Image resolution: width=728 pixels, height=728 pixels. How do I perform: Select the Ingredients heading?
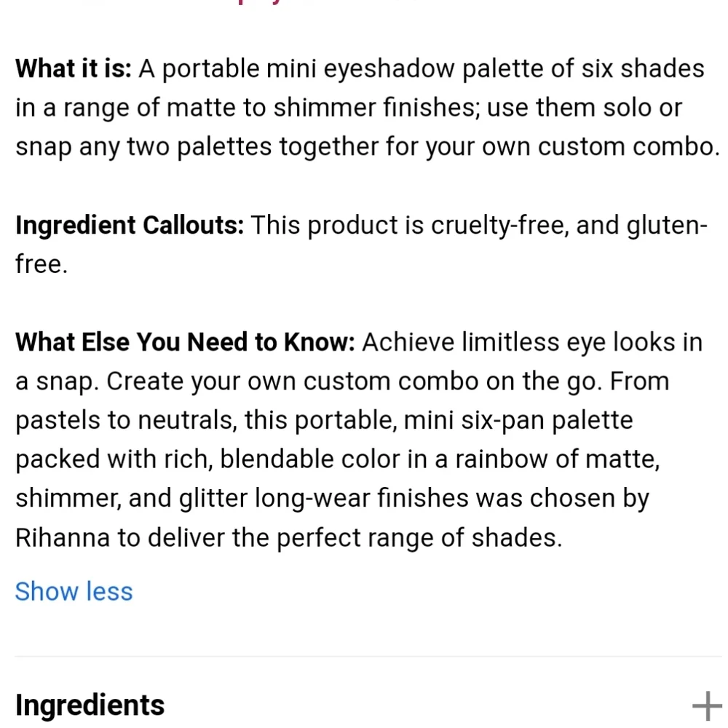[x=90, y=704]
